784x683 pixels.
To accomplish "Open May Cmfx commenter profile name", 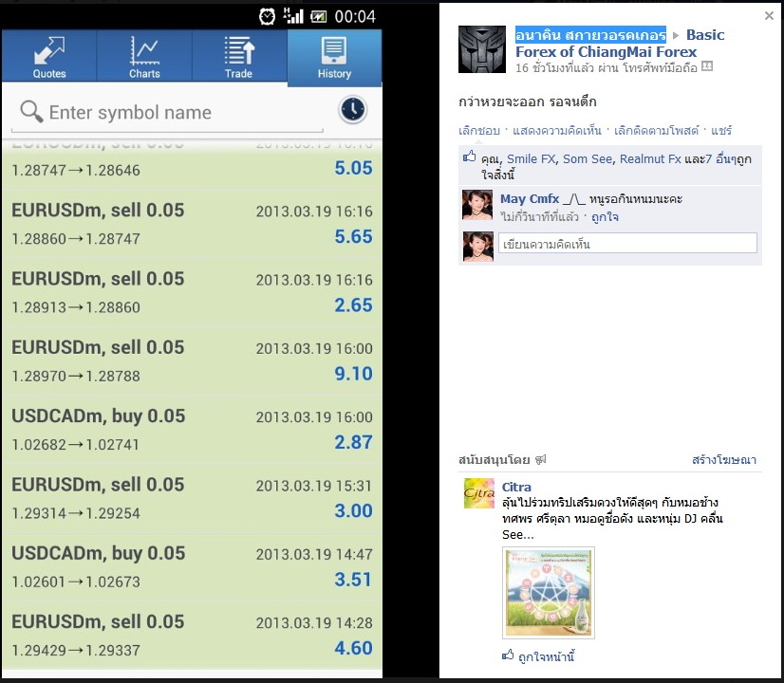I will pos(530,199).
